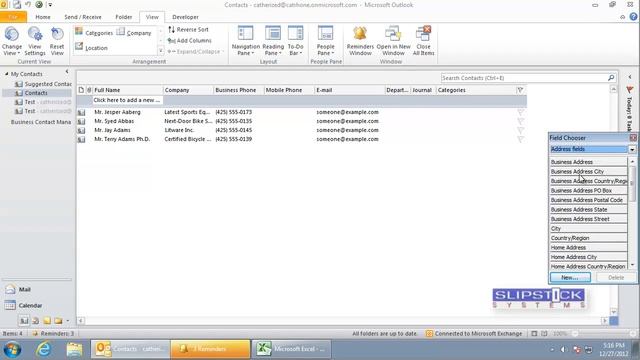Expand the To-Do Bar arrow

[x=630, y=77]
